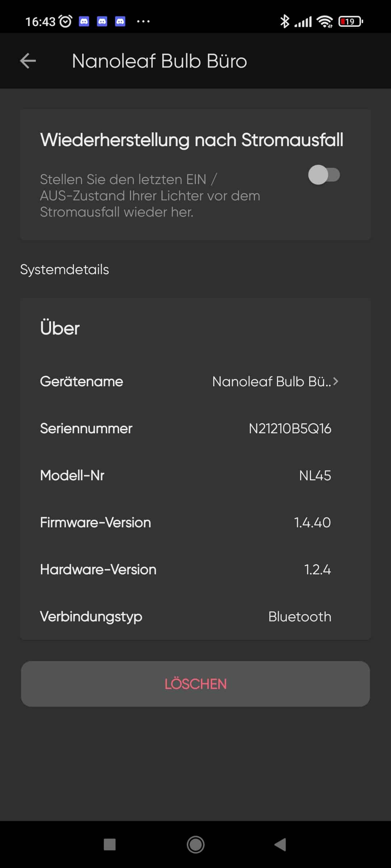Tap the Bluetooth status bar icon
This screenshot has height=868, width=391.
[x=285, y=22]
